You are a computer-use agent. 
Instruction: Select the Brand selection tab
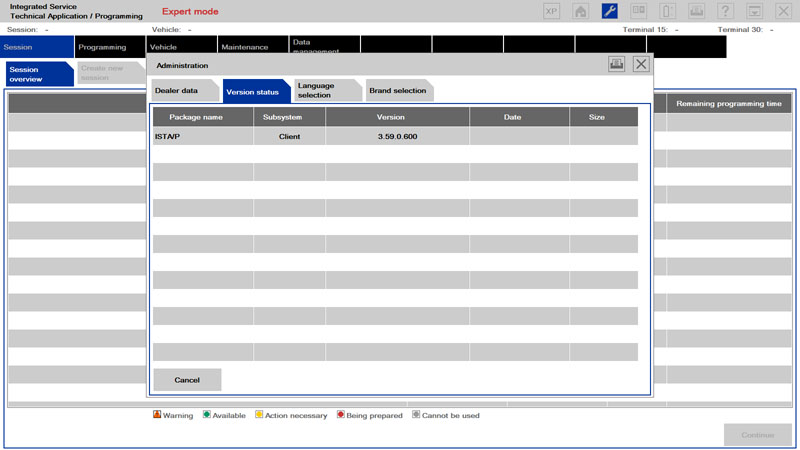397,91
